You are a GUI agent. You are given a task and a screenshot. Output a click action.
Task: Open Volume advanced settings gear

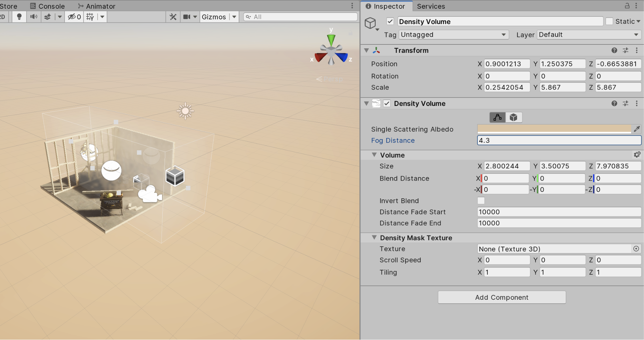pyautogui.click(x=637, y=155)
